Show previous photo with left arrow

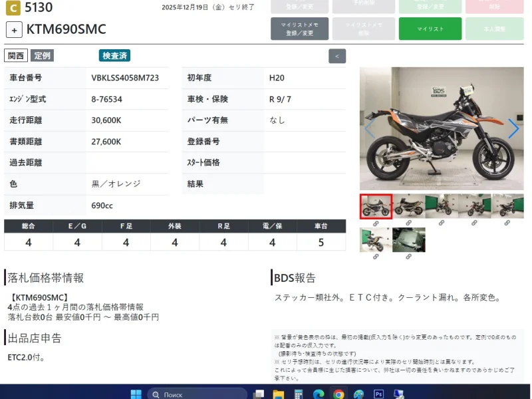click(370, 128)
